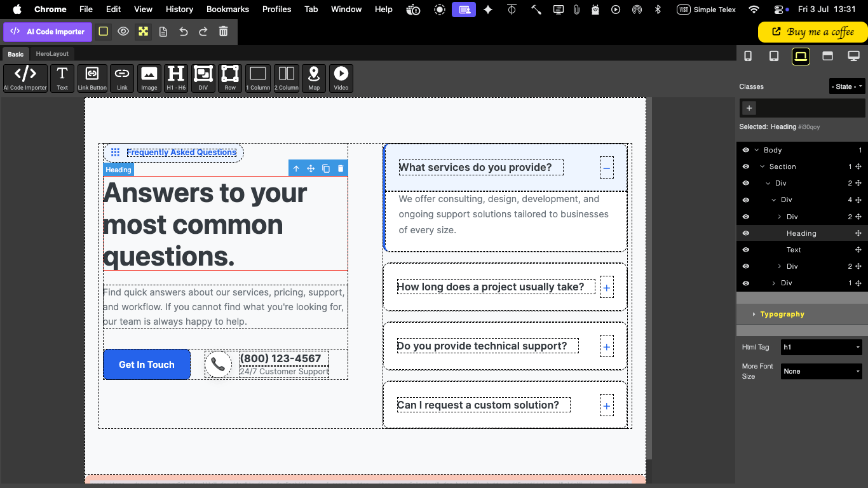
Task: Expand 'How long does a project usually take?' plus
Action: (607, 287)
